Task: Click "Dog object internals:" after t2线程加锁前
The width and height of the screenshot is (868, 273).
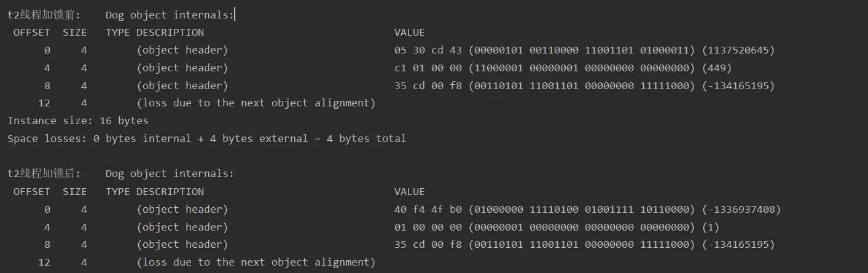Action: point(170,15)
